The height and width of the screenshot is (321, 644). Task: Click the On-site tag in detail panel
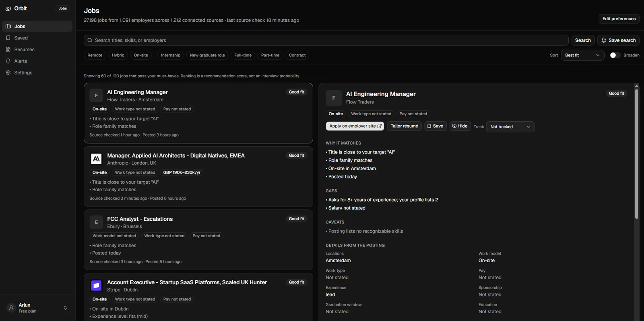[336, 114]
